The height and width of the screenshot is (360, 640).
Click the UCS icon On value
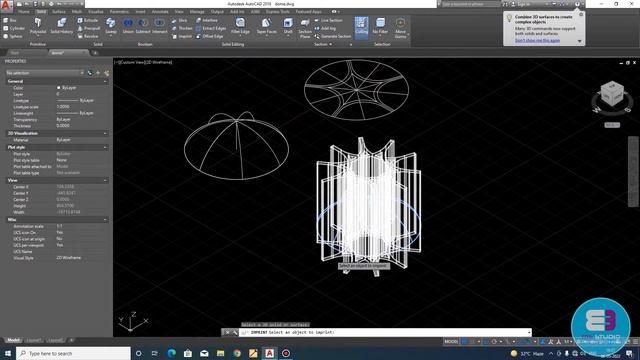point(60,232)
